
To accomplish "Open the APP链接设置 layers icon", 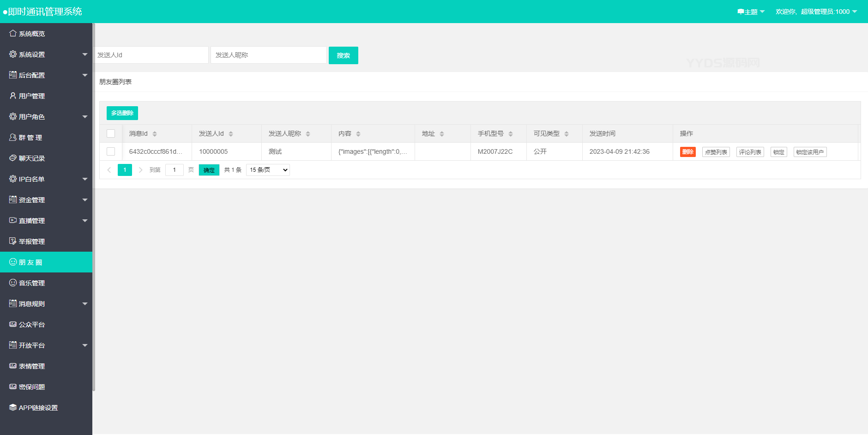I will click(x=12, y=407).
